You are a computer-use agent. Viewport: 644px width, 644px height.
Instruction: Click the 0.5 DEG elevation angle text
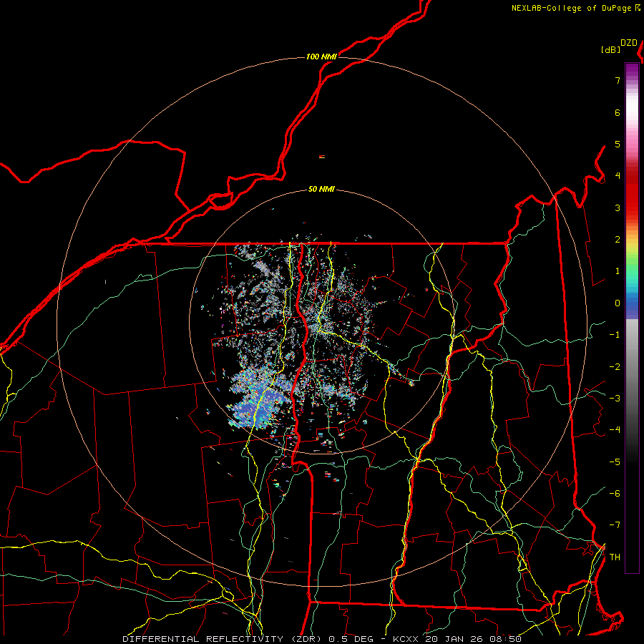(x=353, y=639)
